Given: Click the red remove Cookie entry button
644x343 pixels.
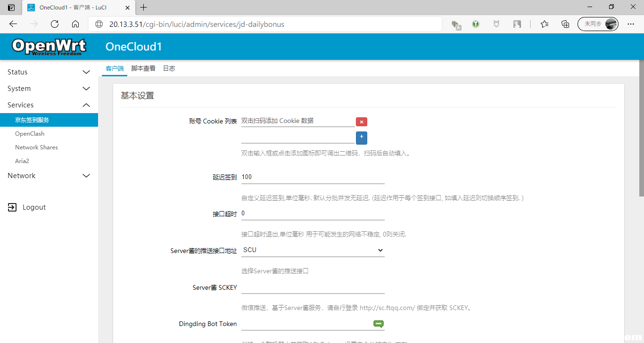Looking at the screenshot, I should (x=361, y=122).
